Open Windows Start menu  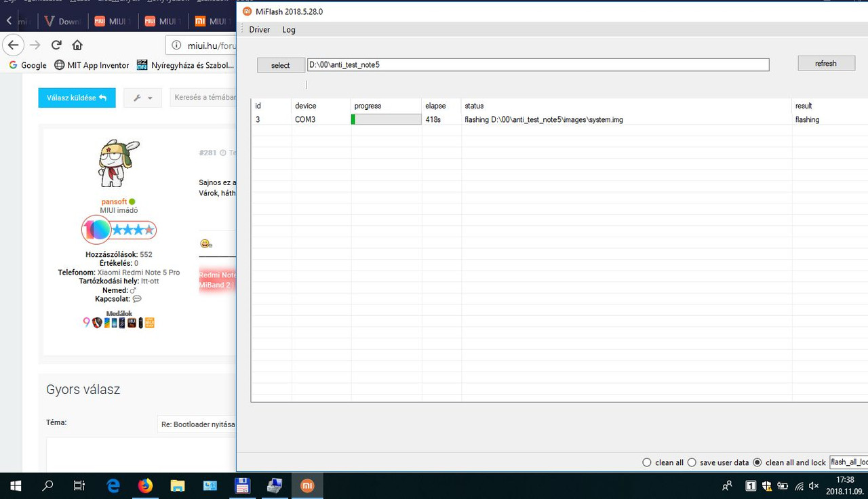click(x=16, y=485)
